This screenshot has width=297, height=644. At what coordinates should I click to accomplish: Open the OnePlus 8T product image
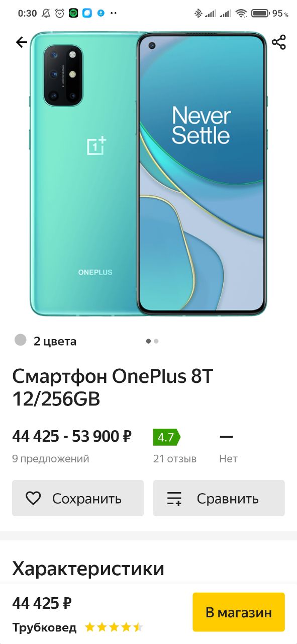coord(148,174)
